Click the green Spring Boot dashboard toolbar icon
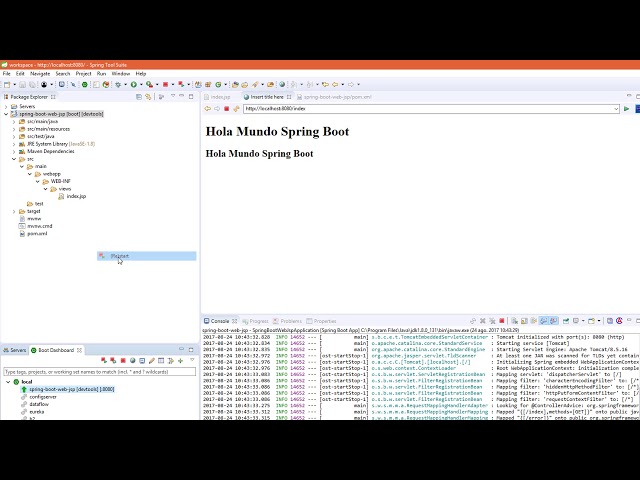Viewport: 640px width, 480px height. (x=84, y=84)
